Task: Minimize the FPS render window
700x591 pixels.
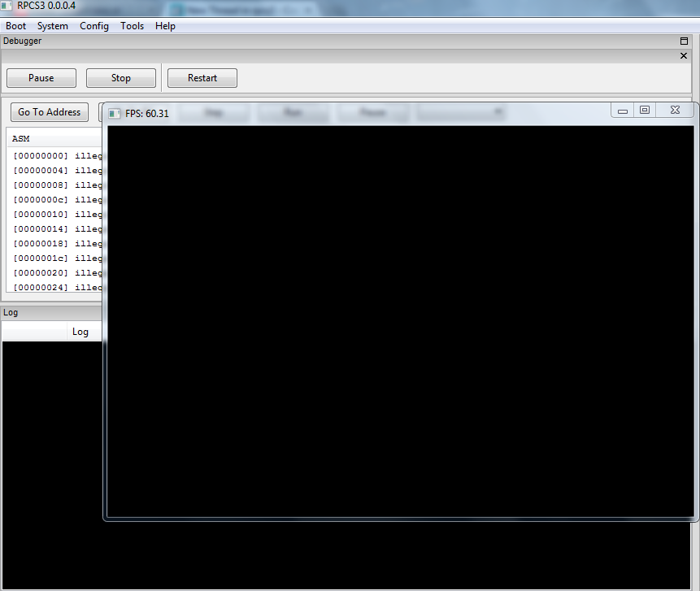Action: point(623,111)
